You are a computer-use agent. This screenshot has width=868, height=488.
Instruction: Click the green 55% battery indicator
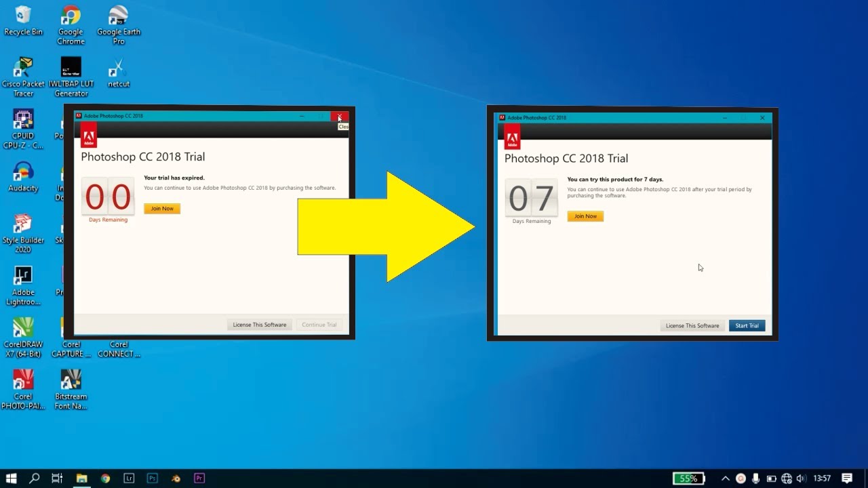click(688, 479)
